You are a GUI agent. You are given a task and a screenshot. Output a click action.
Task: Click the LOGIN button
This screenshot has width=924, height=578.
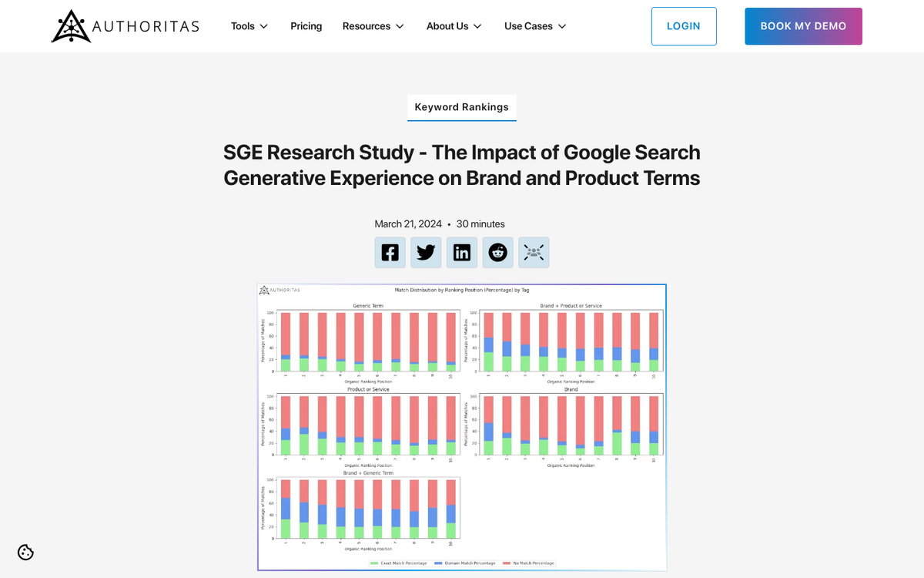click(684, 25)
